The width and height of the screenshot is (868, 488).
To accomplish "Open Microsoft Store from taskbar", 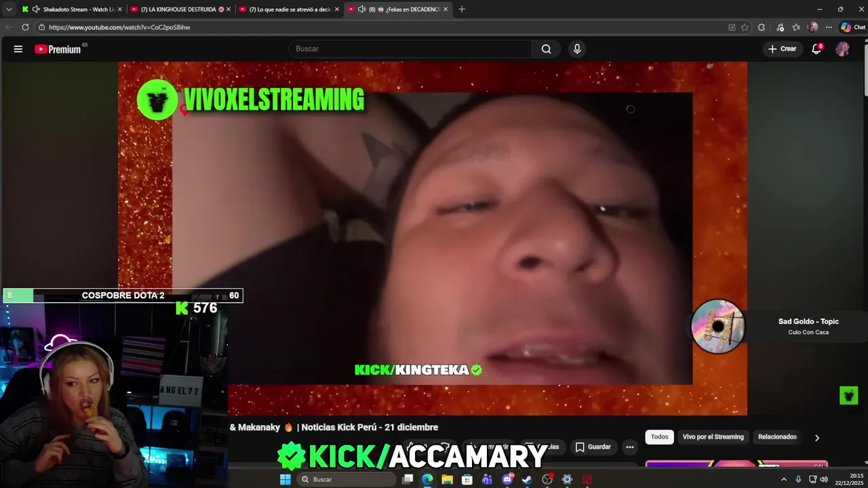I will [467, 479].
